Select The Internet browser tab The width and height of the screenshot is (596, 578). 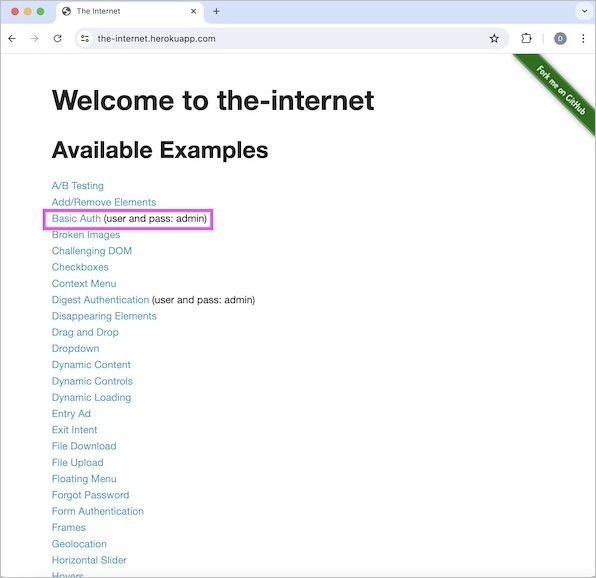point(130,11)
